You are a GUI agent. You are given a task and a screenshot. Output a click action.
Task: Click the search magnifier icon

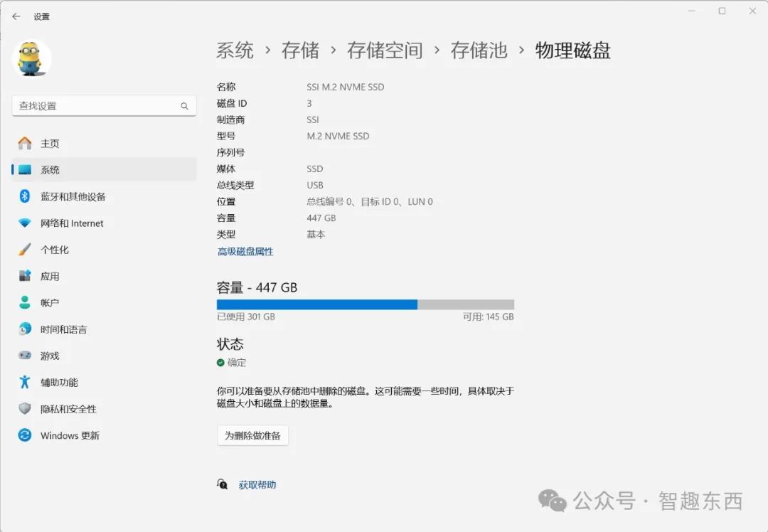[x=185, y=106]
